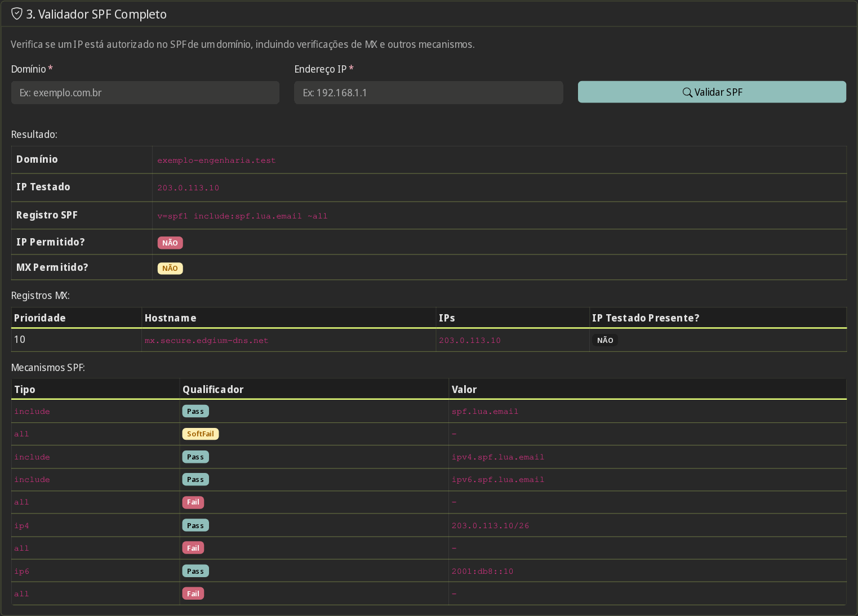Viewport: 858px width, 616px height.
Task: Focus the Domínio input field
Action: pyautogui.click(x=145, y=92)
